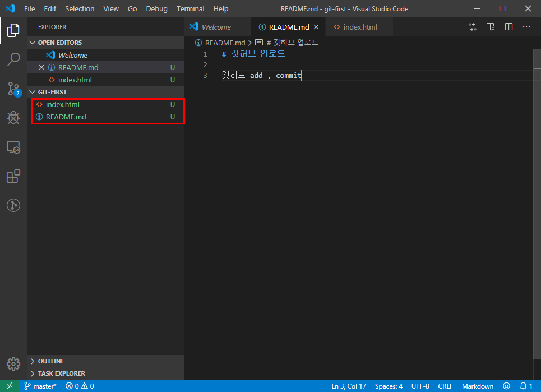Open the Search view icon

coord(13,59)
